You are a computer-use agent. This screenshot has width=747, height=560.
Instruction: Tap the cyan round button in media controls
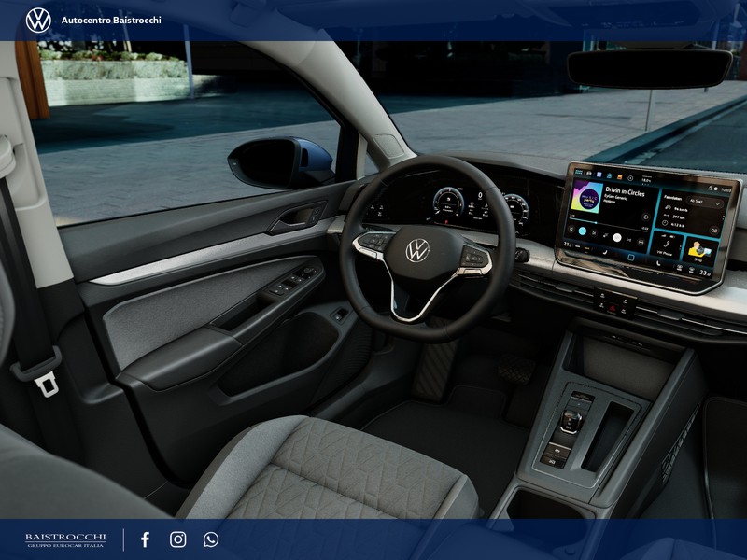tap(582, 231)
